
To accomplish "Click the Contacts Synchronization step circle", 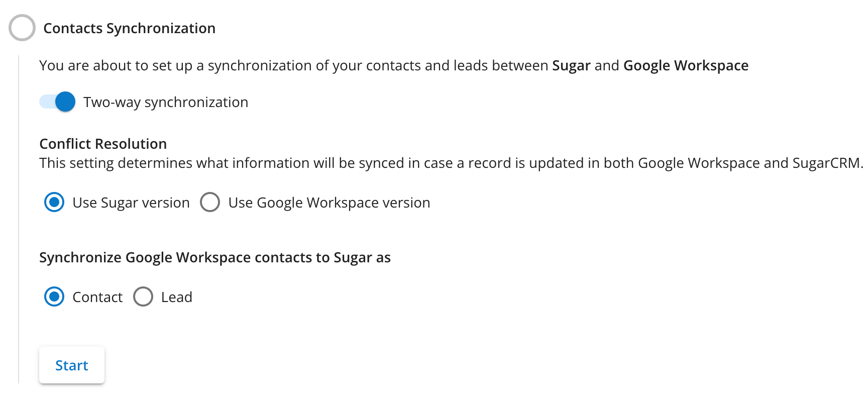I will [22, 28].
